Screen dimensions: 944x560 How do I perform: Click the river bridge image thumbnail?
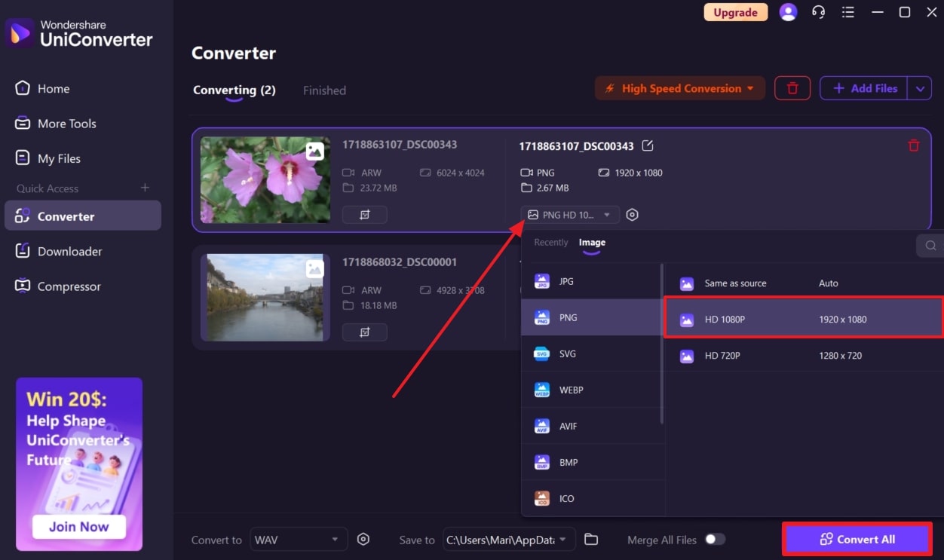click(x=265, y=297)
